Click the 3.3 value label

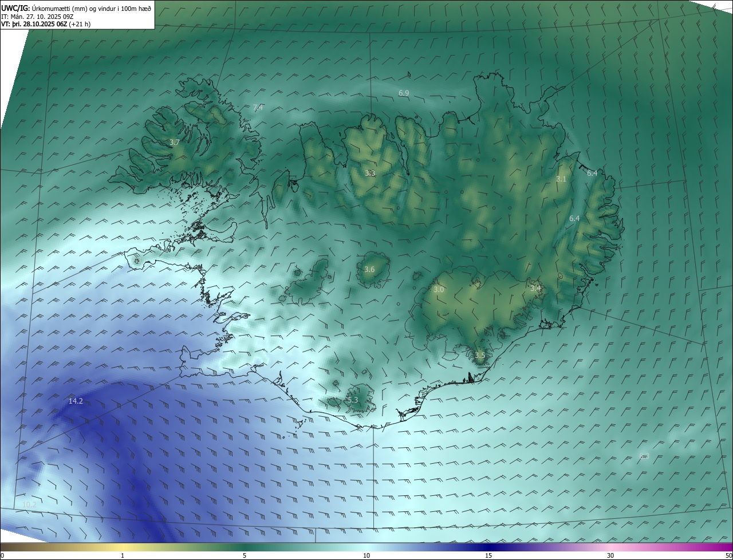[x=370, y=173]
